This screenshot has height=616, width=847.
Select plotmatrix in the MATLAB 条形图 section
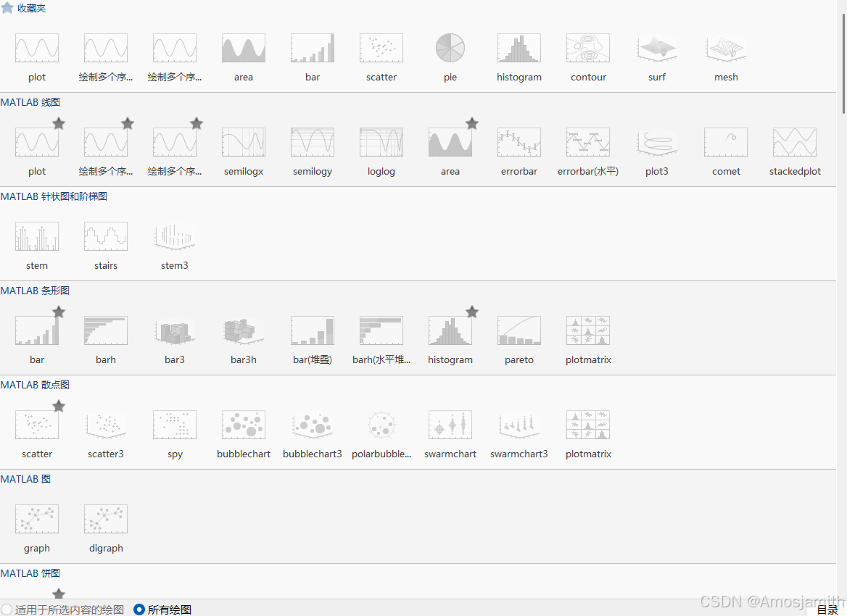coord(588,331)
